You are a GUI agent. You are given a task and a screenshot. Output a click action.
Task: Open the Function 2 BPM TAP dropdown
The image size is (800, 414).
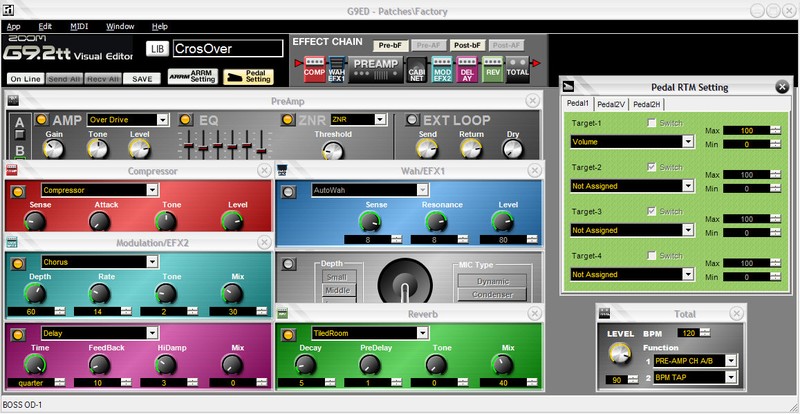[x=732, y=377]
